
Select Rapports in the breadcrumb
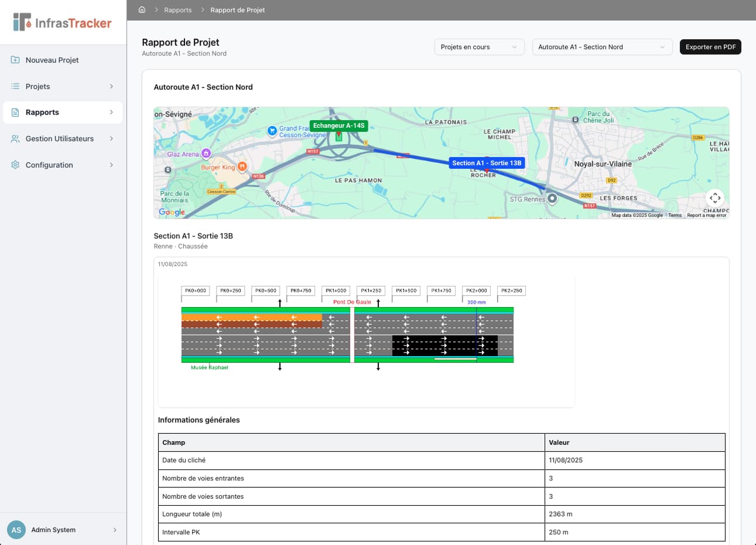(x=177, y=9)
